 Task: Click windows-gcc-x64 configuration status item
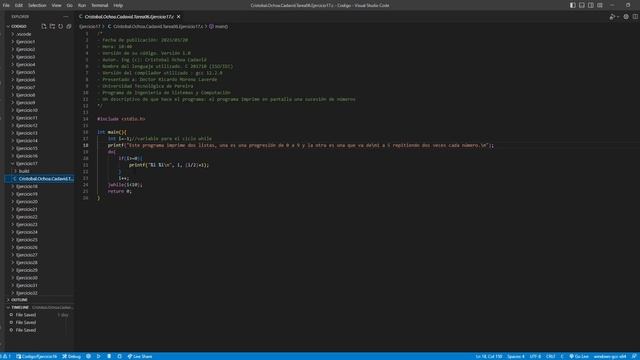coord(610,356)
